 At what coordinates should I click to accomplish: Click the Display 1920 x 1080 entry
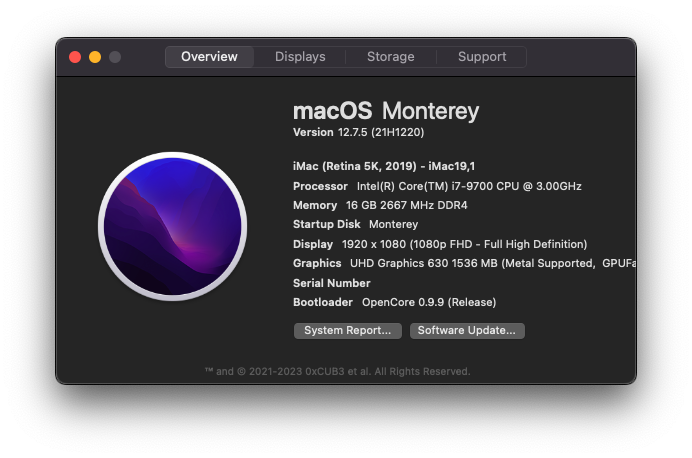[440, 244]
